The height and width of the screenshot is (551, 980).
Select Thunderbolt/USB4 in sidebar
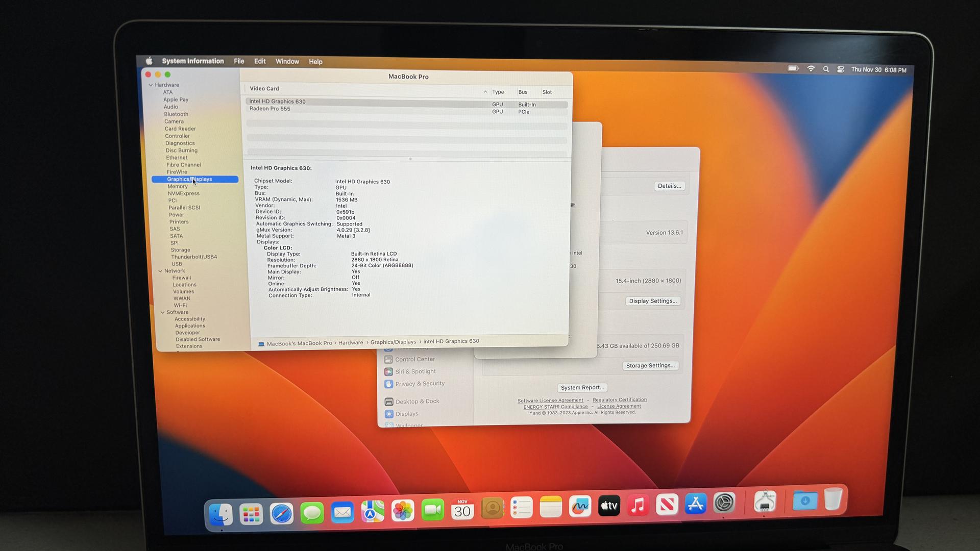point(194,257)
